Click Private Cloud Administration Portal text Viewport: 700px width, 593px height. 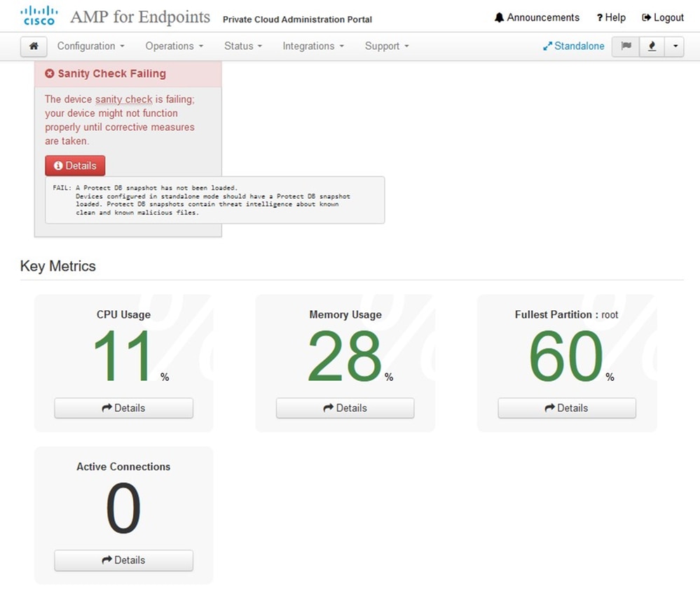[x=297, y=19]
